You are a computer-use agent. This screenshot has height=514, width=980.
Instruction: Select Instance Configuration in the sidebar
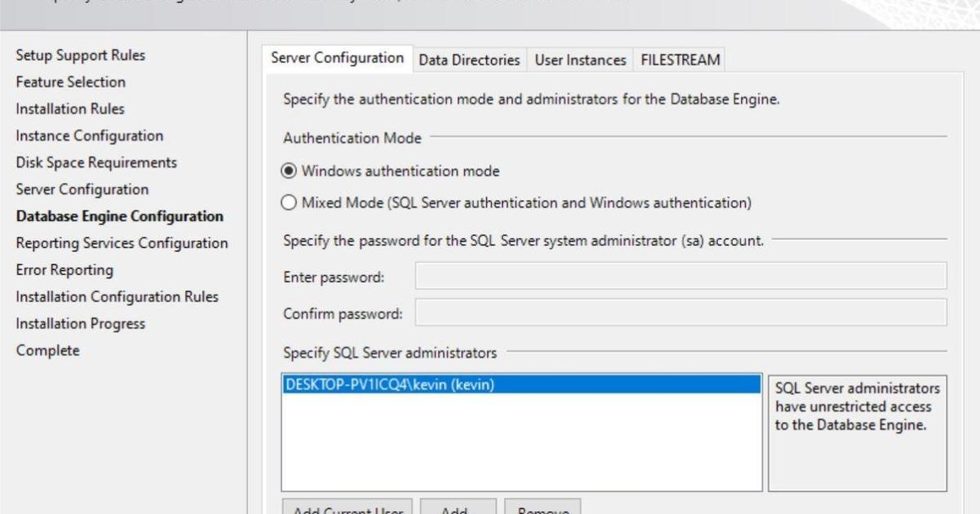coord(90,136)
